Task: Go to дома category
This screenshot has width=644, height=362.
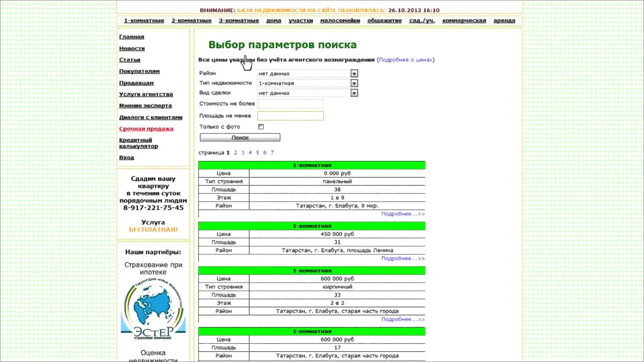Action: click(274, 21)
